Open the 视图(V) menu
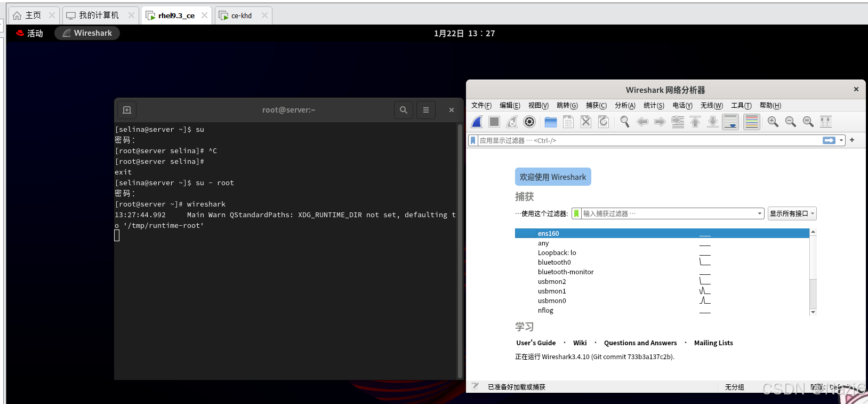Viewport: 868px width, 404px height. [x=539, y=105]
